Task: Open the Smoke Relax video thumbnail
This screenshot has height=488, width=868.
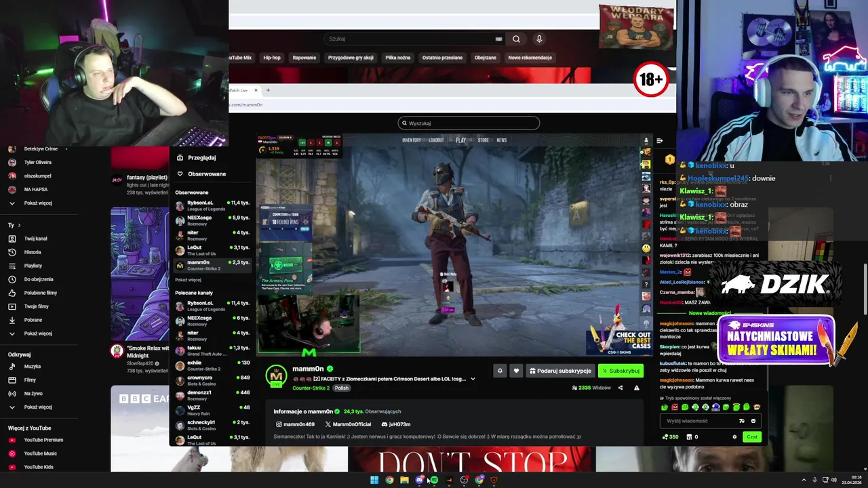Action: tap(140, 274)
